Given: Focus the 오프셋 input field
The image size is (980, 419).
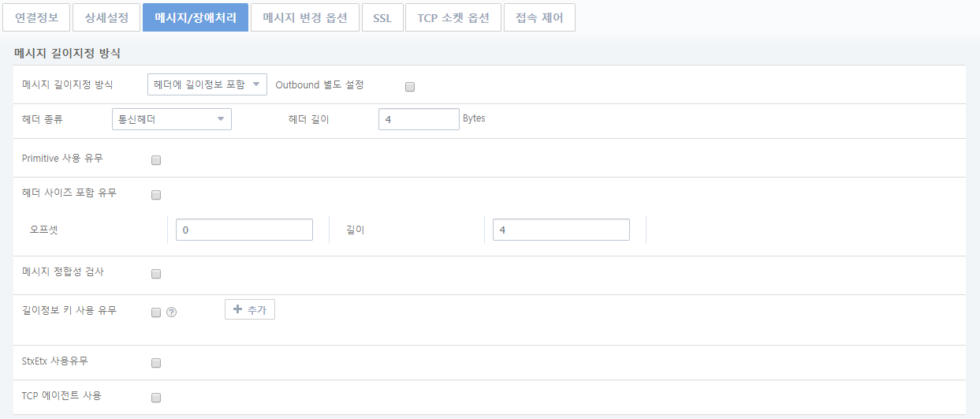Looking at the screenshot, I should coord(244,230).
